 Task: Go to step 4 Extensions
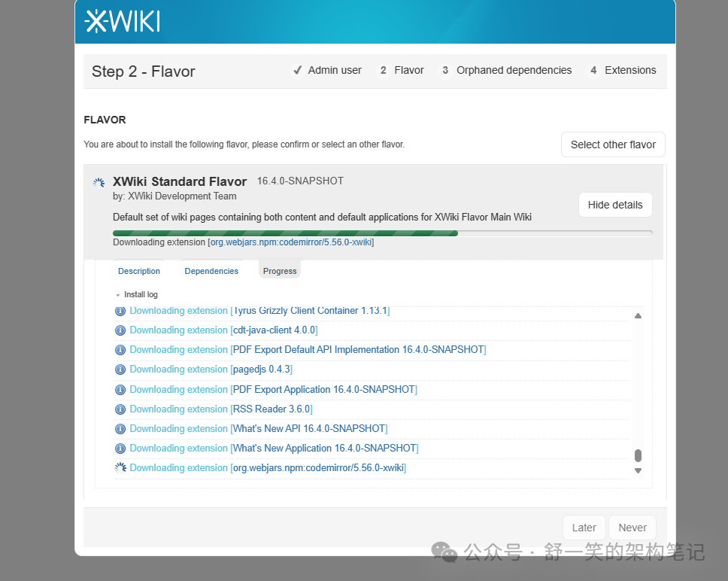(x=623, y=70)
